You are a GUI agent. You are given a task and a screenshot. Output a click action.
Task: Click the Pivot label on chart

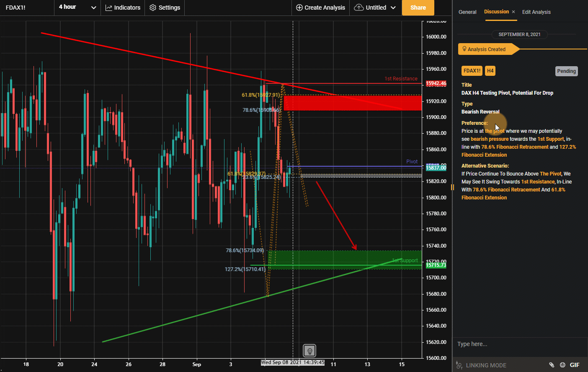(412, 162)
